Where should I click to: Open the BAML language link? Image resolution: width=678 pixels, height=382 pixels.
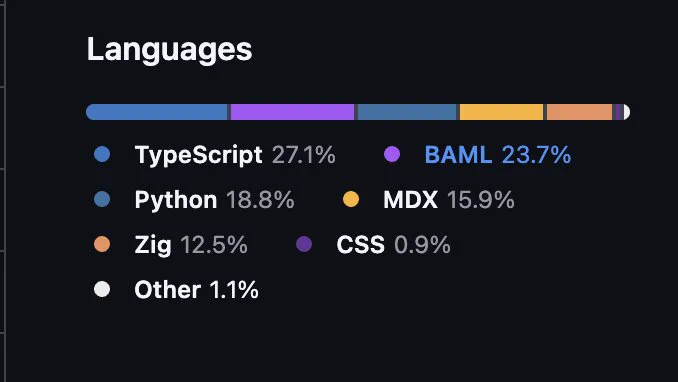477,154
